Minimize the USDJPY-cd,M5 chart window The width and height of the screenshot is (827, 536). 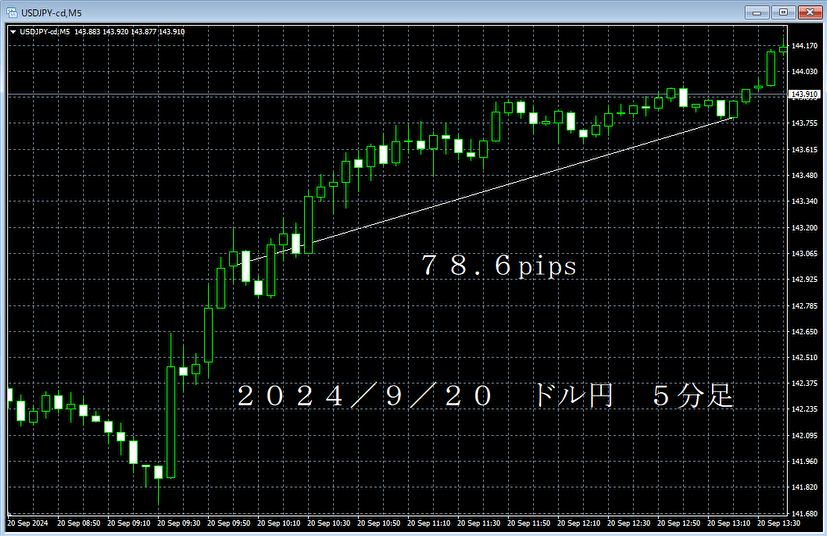(757, 12)
